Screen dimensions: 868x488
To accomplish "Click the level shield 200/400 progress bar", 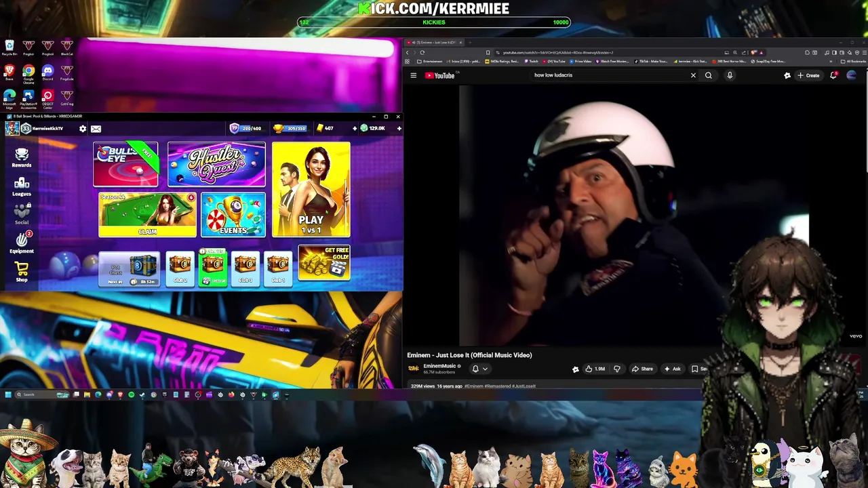I will [245, 128].
